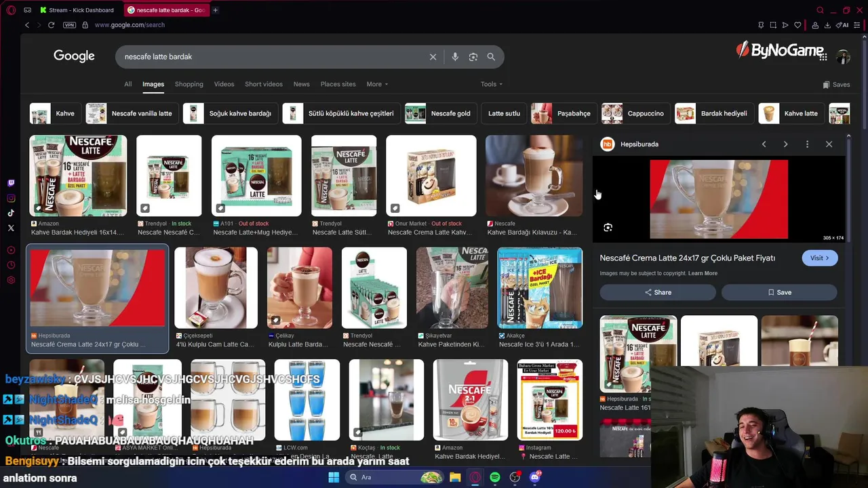Image resolution: width=868 pixels, height=488 pixels.
Task: Select the Nescafe vanilla latte chip
Action: (132, 113)
